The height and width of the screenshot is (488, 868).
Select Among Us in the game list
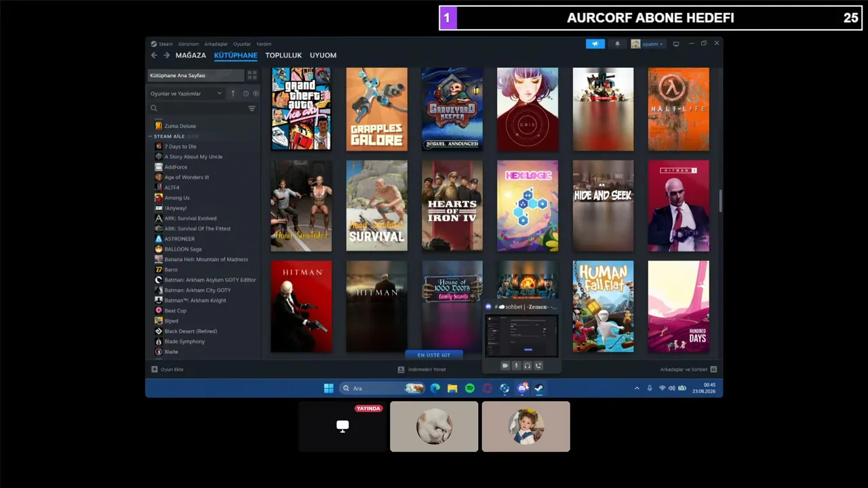pyautogui.click(x=177, y=198)
